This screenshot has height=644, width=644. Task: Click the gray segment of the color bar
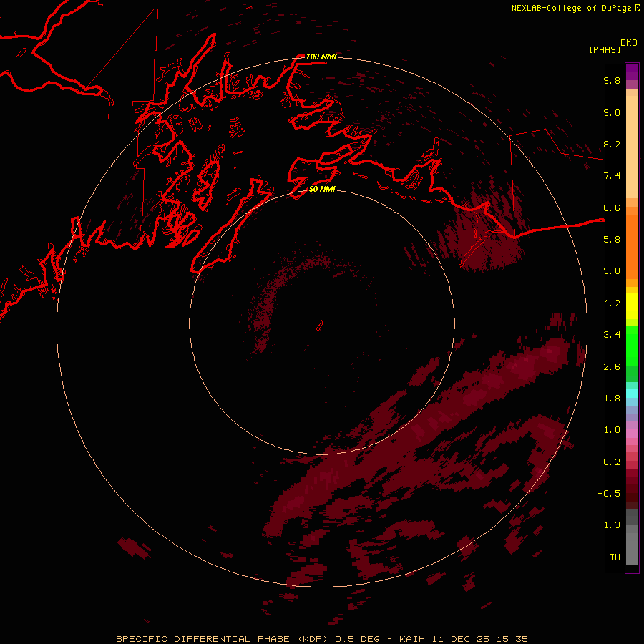632,536
